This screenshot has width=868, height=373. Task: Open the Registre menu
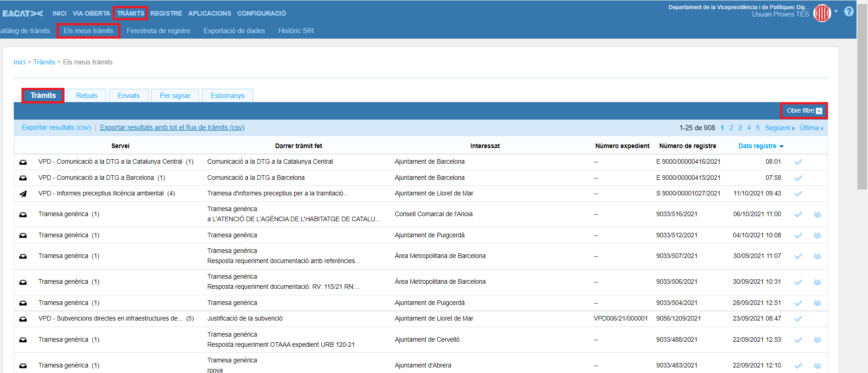click(166, 13)
